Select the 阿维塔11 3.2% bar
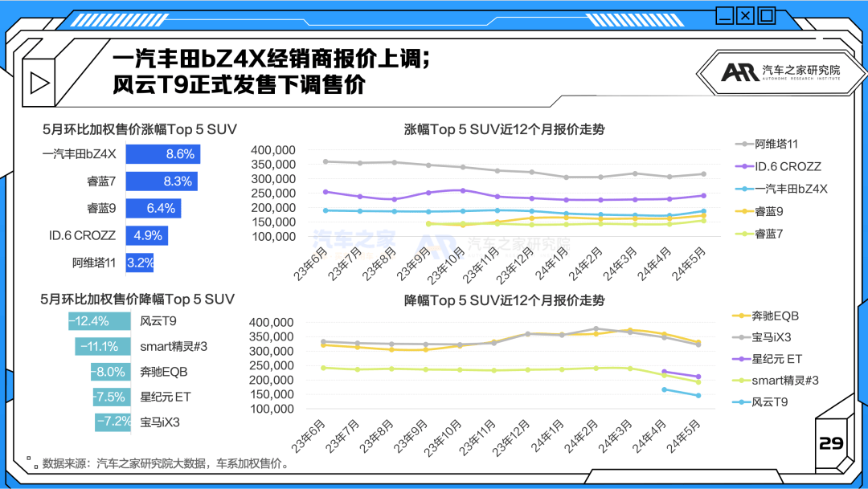Viewport: 868px width, 489px height. (x=140, y=263)
